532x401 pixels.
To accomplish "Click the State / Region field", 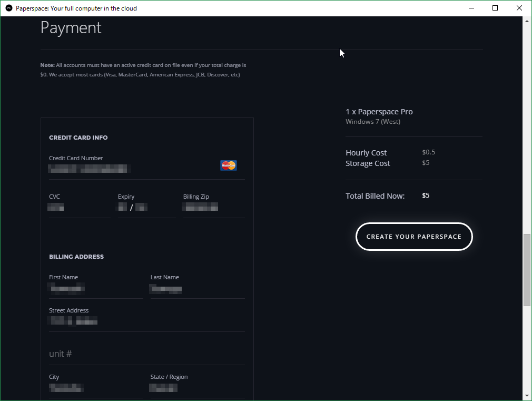I will tap(198, 388).
